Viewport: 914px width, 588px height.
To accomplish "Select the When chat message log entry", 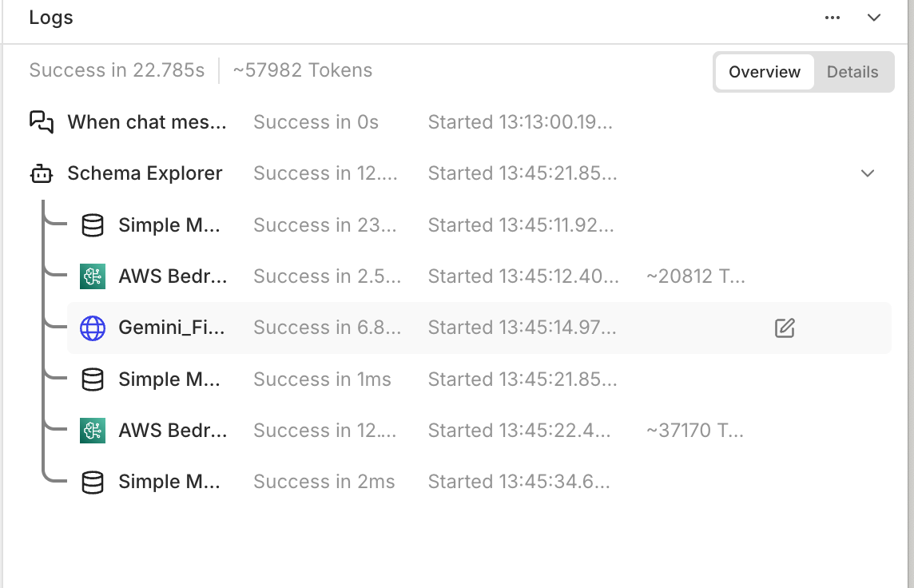I will coord(147,122).
